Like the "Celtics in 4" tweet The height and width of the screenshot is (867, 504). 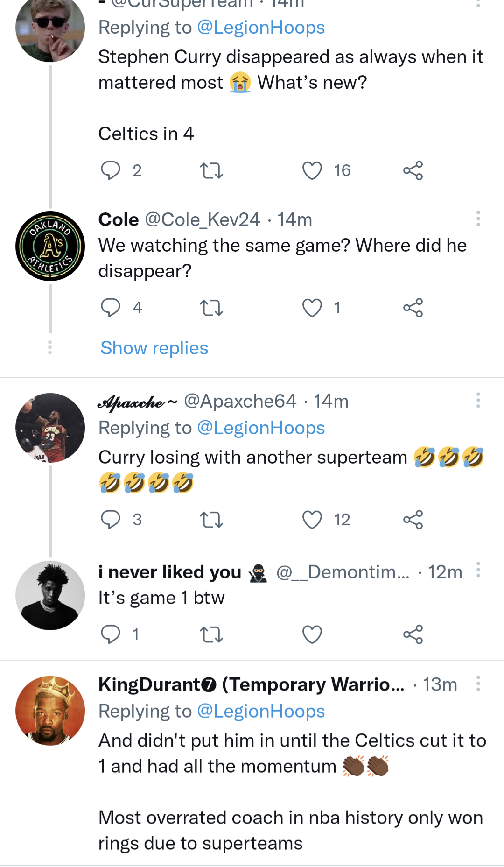click(x=312, y=170)
